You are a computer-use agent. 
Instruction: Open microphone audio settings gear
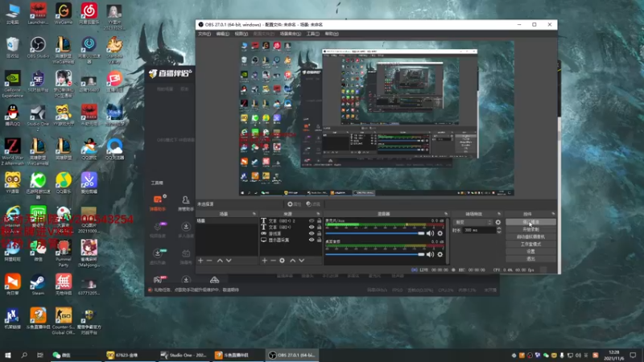(440, 233)
